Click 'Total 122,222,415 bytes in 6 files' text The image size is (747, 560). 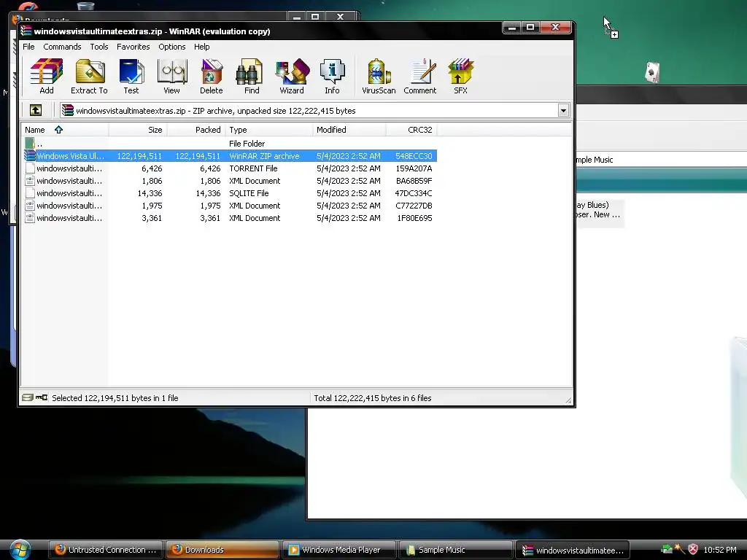pyautogui.click(x=373, y=397)
